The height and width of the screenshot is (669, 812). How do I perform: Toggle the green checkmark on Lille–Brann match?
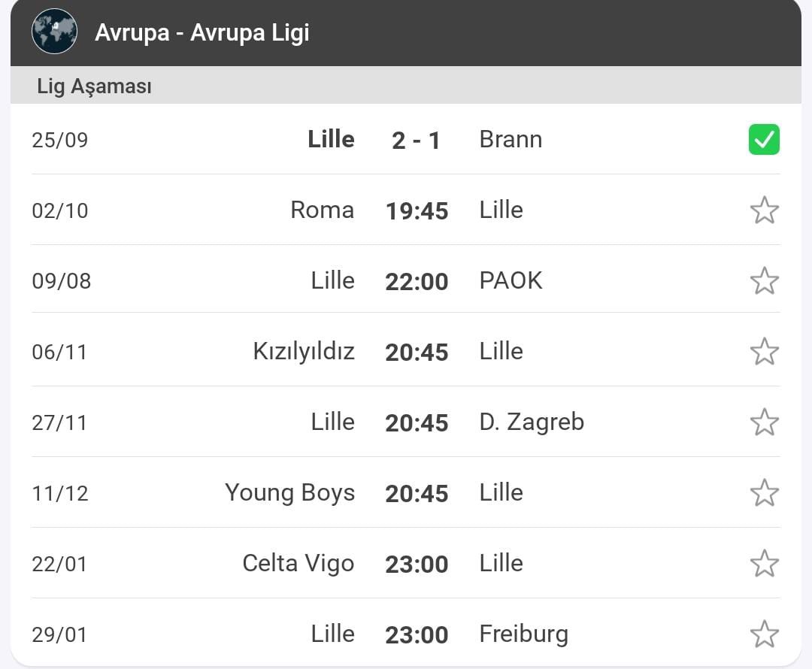pyautogui.click(x=764, y=139)
